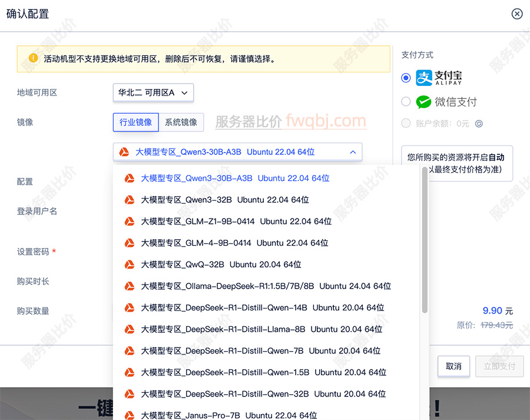Open the 华北二 可用区A region dropdown
This screenshot has width=530, height=420.
coord(153,92)
